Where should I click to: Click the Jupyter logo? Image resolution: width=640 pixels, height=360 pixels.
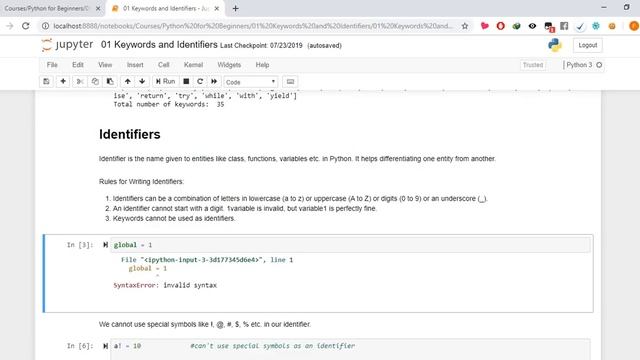click(67, 44)
